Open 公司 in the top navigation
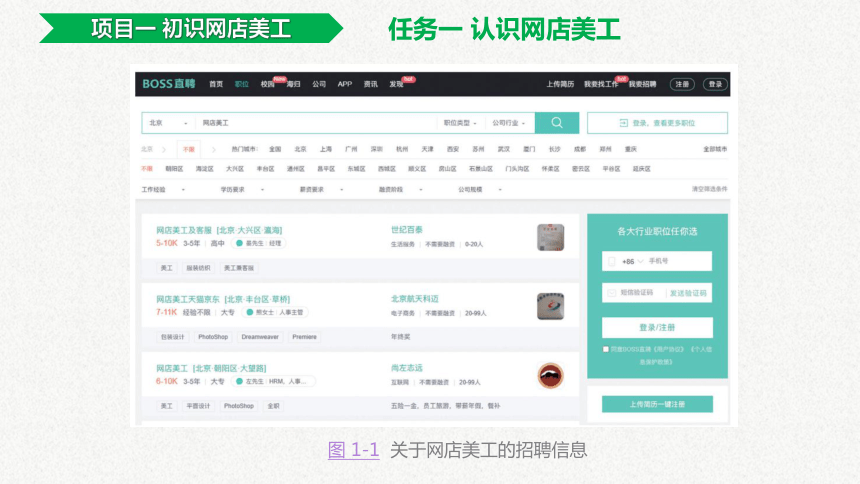This screenshot has height=484, width=860. click(x=319, y=84)
